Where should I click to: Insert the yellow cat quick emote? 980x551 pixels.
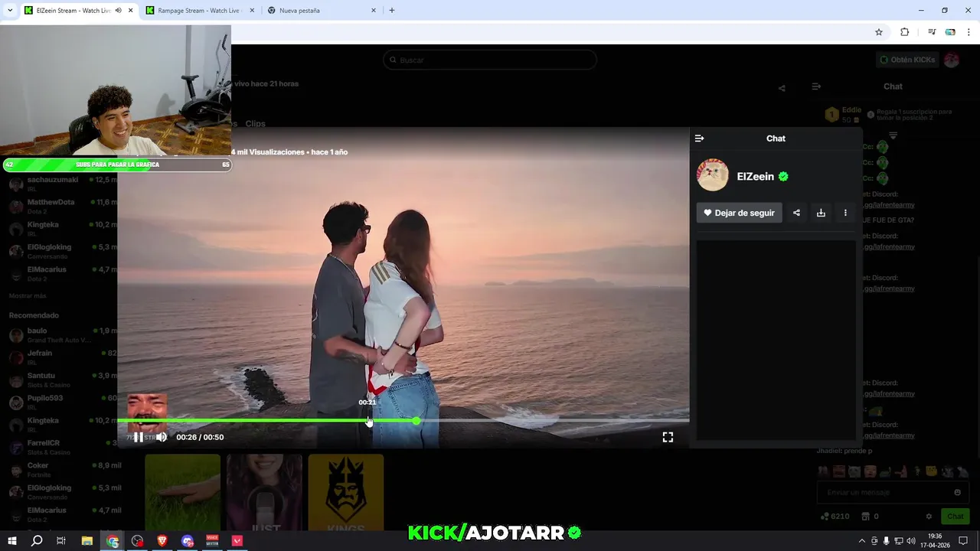click(x=932, y=471)
